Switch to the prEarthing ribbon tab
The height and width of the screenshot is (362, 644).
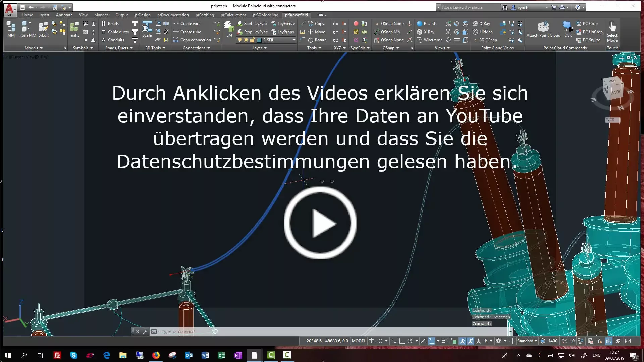click(205, 15)
